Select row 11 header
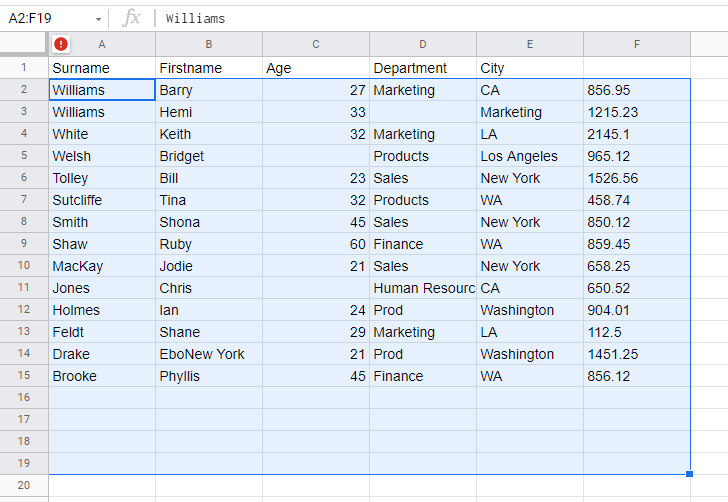 click(x=24, y=288)
